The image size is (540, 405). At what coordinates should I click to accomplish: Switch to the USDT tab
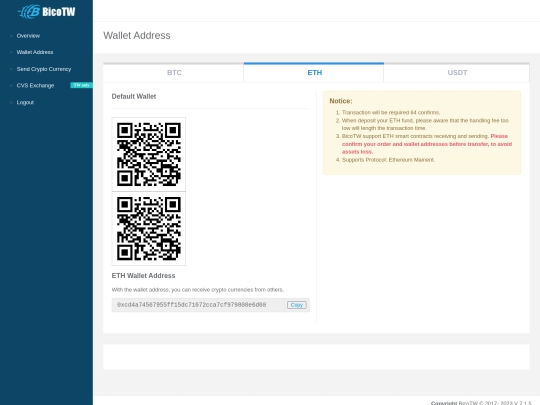(457, 73)
